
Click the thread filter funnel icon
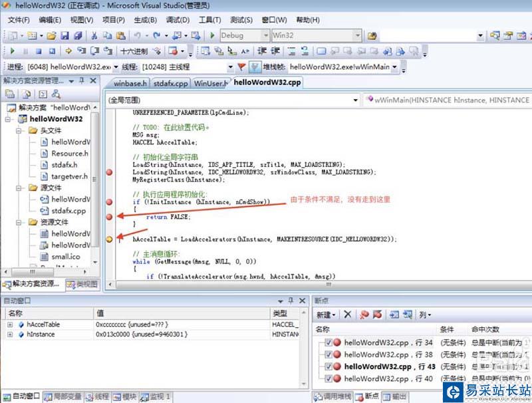(x=255, y=67)
